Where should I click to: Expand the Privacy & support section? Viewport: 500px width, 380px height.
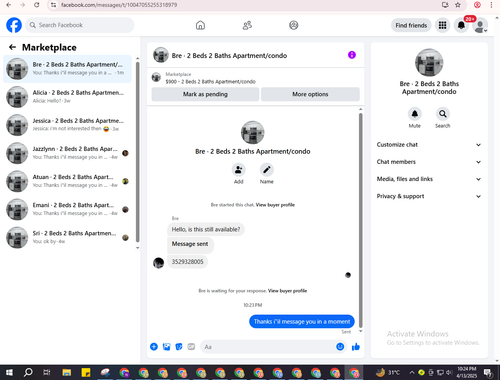click(x=429, y=196)
